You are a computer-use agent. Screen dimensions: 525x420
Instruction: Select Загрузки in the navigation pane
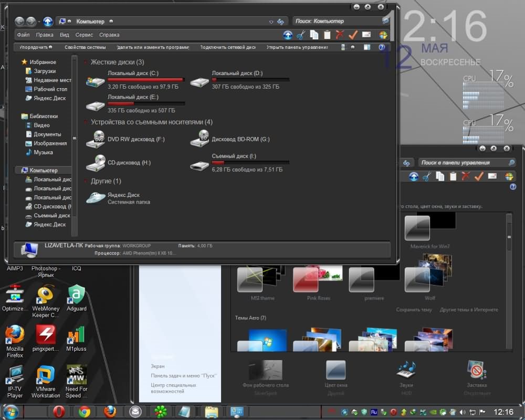tap(45, 71)
